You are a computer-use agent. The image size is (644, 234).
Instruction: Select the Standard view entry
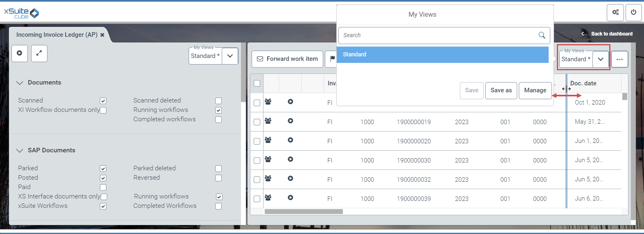442,54
